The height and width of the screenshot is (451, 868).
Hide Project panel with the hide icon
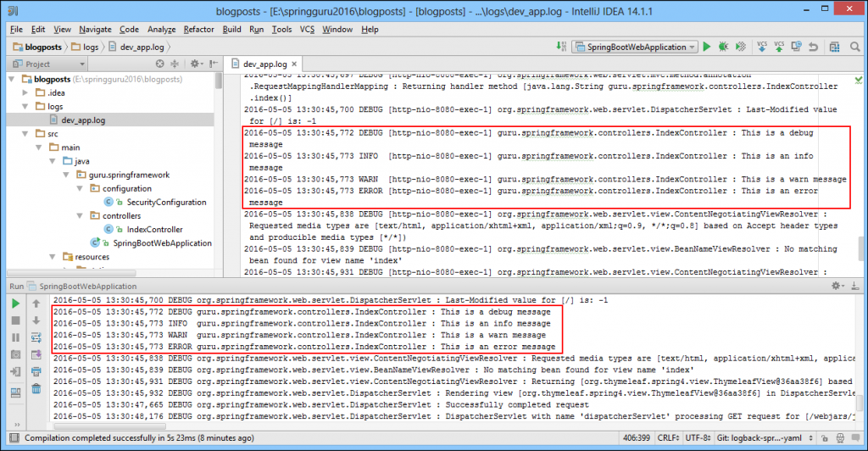(213, 64)
